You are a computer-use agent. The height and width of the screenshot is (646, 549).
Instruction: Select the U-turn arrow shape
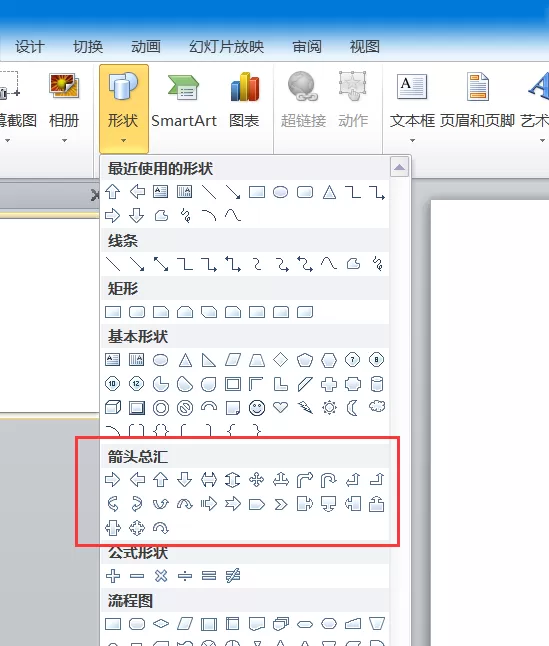click(329, 480)
